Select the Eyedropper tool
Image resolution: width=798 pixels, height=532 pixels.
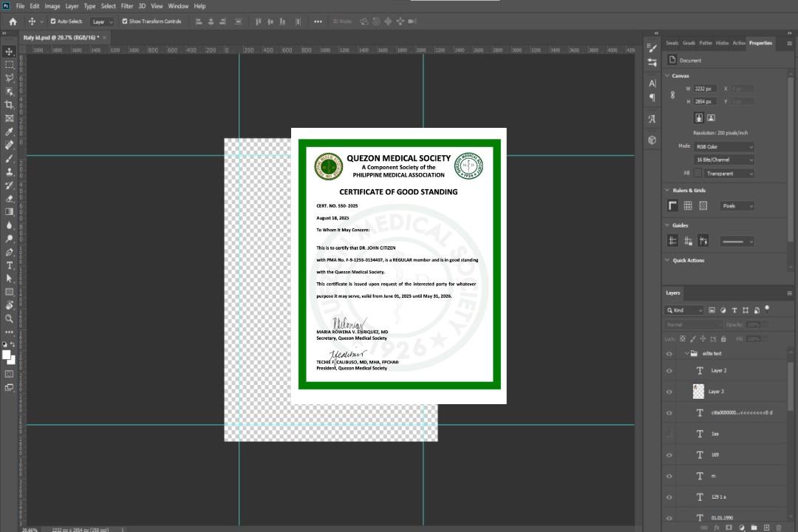(9, 132)
